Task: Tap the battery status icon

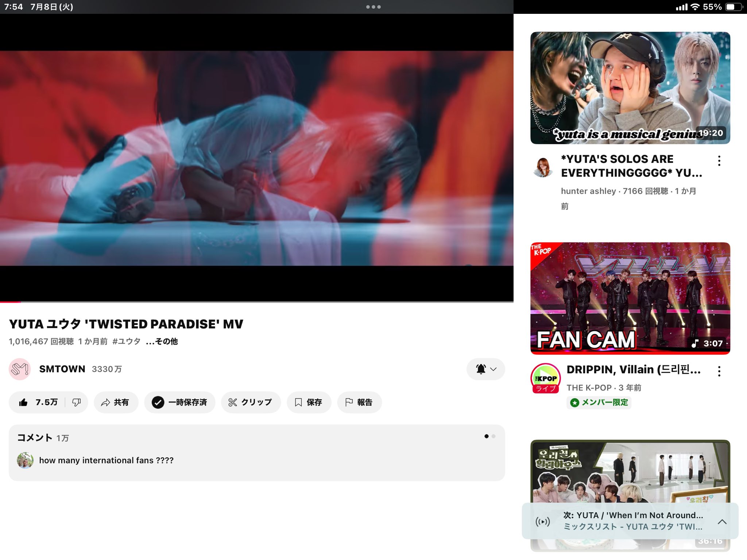Action: point(734,7)
